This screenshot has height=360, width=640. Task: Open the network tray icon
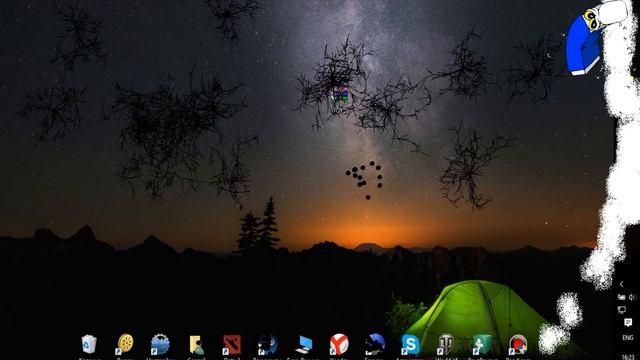click(x=622, y=310)
